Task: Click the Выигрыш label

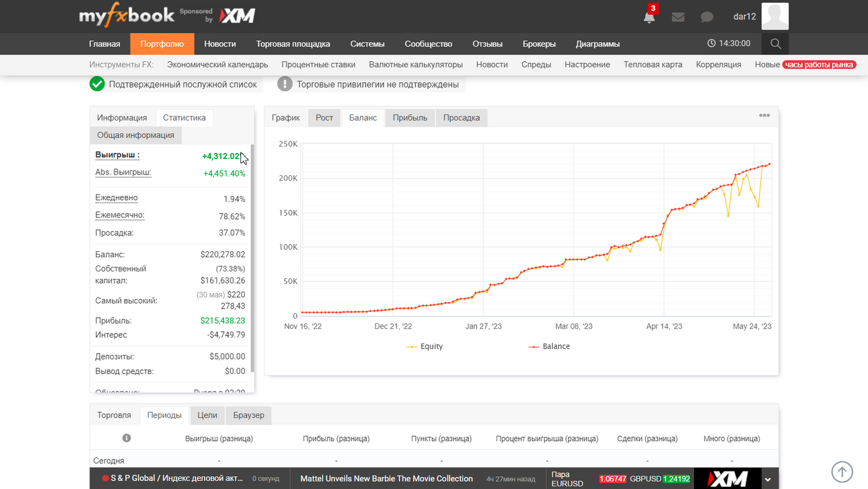Action: click(x=118, y=155)
